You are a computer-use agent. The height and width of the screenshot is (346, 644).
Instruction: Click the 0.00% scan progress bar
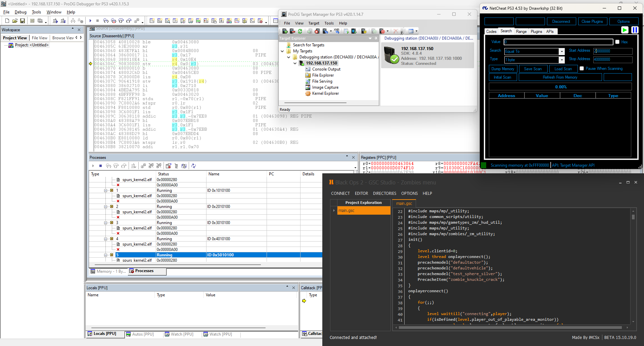[560, 87]
